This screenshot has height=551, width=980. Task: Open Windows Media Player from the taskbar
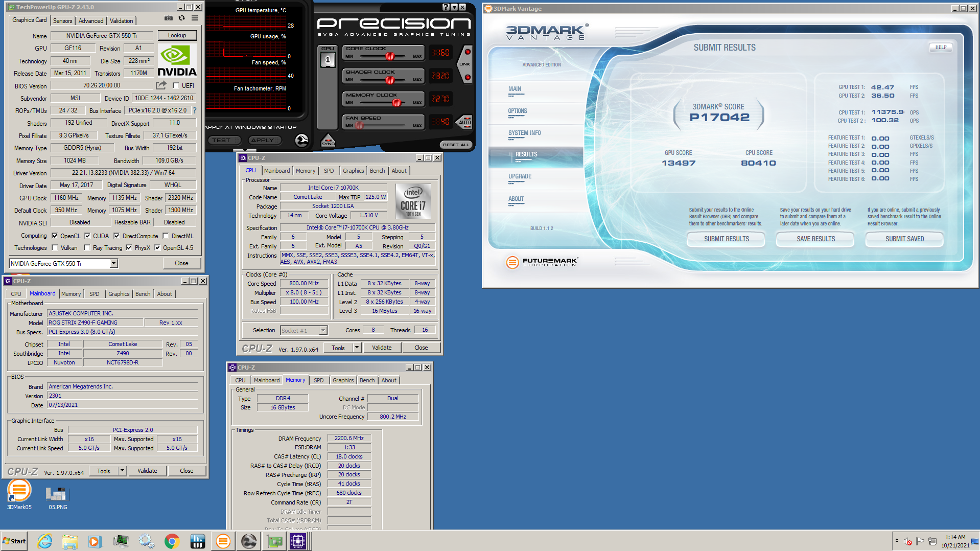click(95, 541)
